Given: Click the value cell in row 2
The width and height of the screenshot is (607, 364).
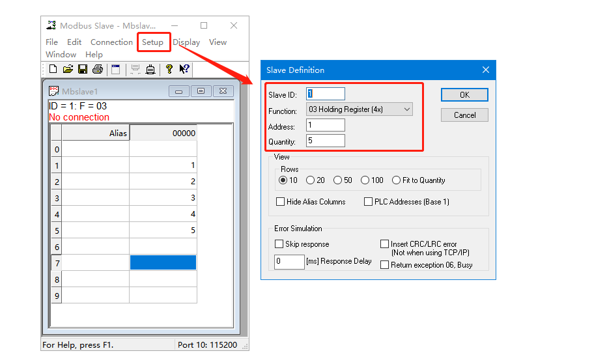Looking at the screenshot, I should 163,182.
